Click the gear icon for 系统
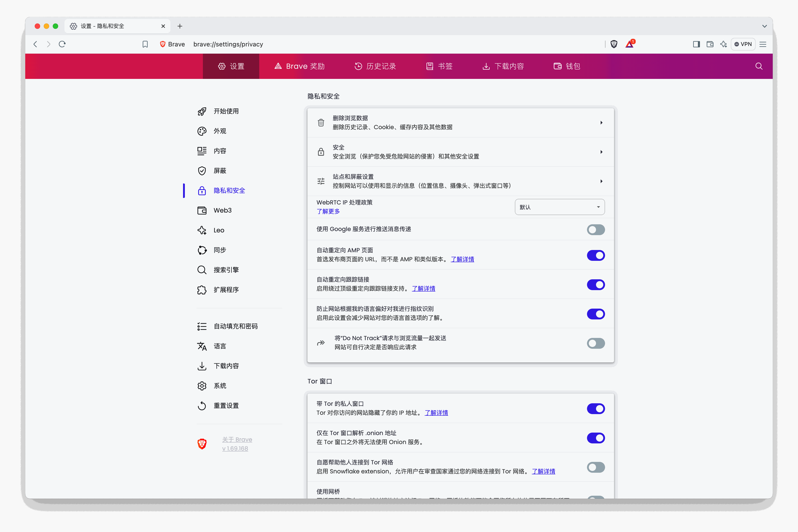 pyautogui.click(x=202, y=386)
